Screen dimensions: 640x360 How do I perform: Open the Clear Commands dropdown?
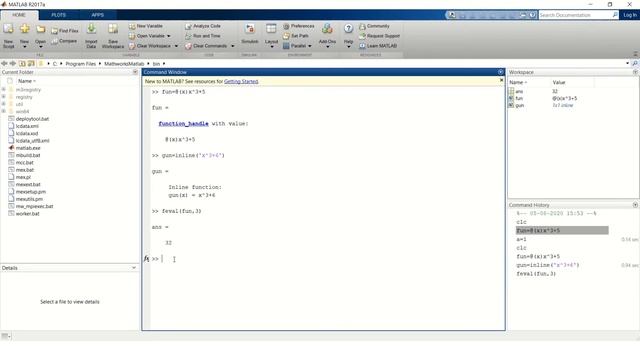pos(210,46)
